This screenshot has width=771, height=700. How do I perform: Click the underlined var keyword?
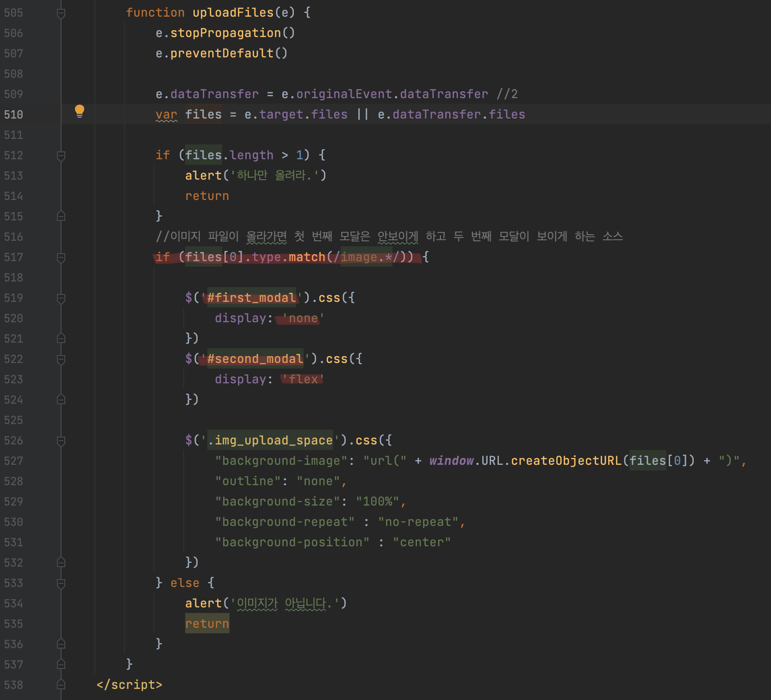(x=167, y=114)
